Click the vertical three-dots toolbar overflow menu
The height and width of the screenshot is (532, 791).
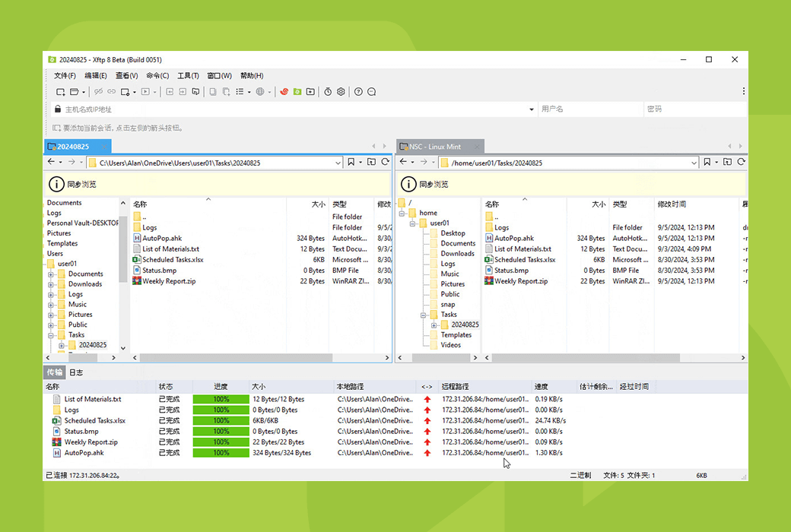[743, 91]
